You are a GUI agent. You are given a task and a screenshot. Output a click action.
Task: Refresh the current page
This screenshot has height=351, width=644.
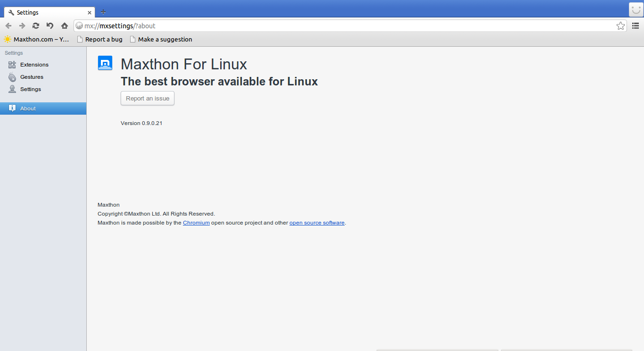pyautogui.click(x=35, y=25)
